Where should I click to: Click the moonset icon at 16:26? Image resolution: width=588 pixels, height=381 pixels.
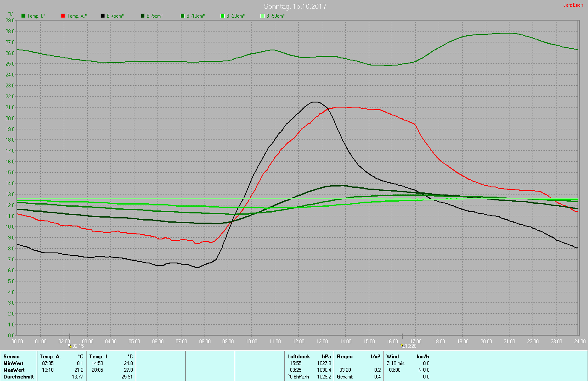402,346
